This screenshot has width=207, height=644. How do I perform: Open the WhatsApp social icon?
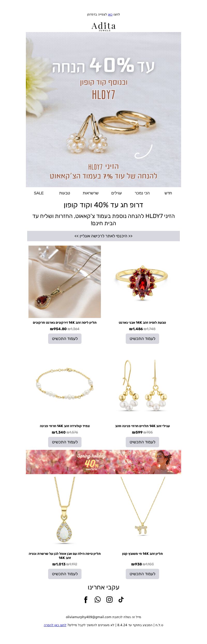(98, 600)
